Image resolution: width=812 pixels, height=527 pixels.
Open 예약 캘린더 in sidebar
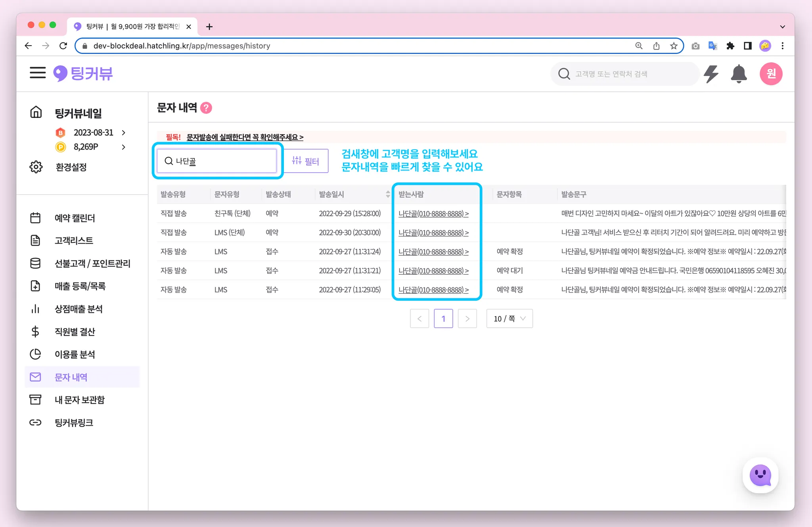click(75, 218)
